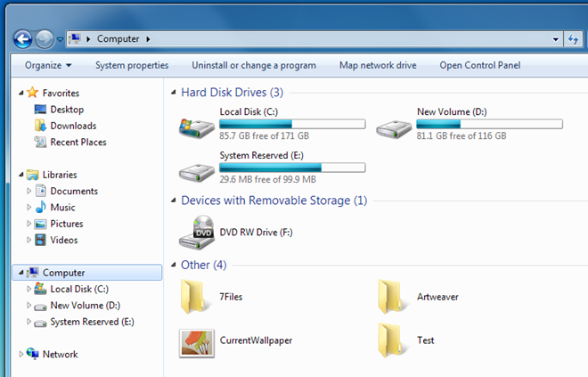Collapse the Hard Disk Drives group
This screenshot has height=377, width=588.
point(173,93)
